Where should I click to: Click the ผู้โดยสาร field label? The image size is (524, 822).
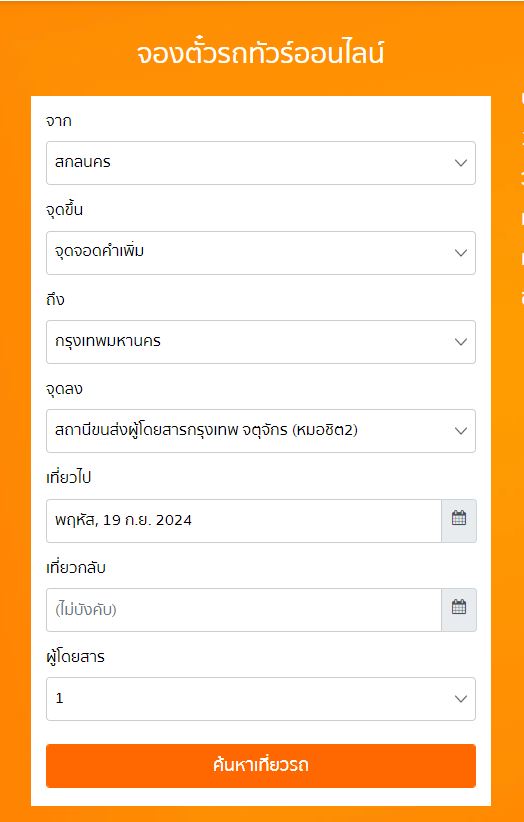75,656
